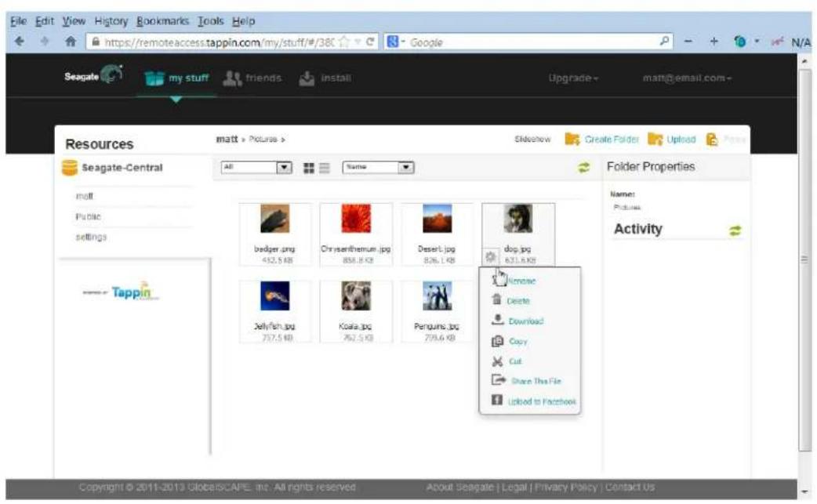817x504 pixels.
Task: Select the Koala.jpg thumbnail
Action: (x=356, y=296)
